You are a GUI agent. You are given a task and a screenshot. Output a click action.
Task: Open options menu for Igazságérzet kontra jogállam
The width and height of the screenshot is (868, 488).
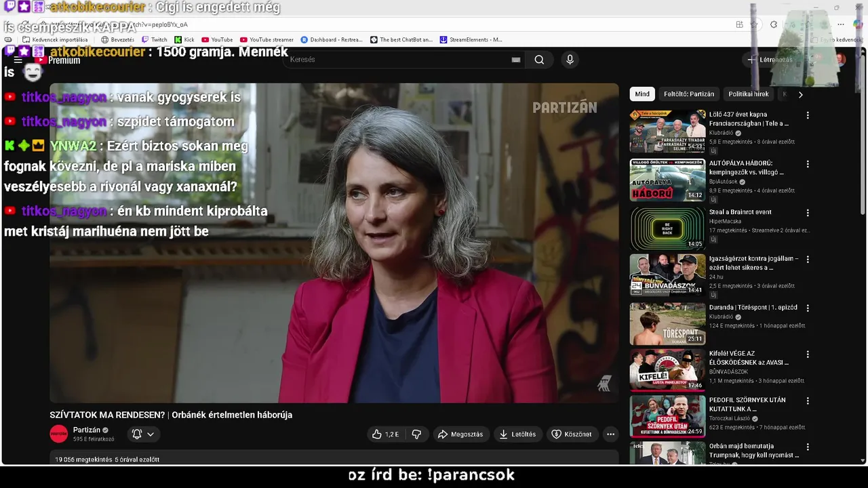point(807,260)
